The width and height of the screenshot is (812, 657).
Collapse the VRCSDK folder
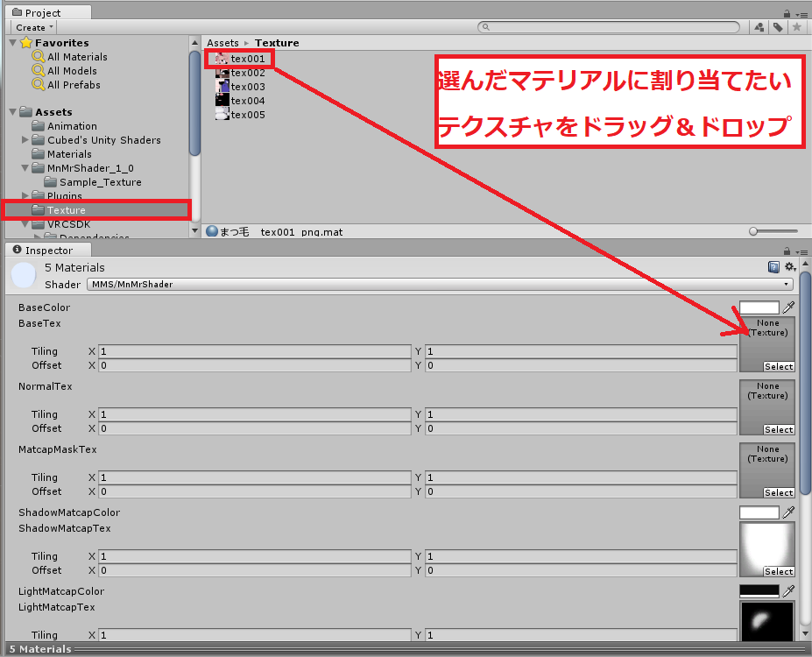pos(25,224)
